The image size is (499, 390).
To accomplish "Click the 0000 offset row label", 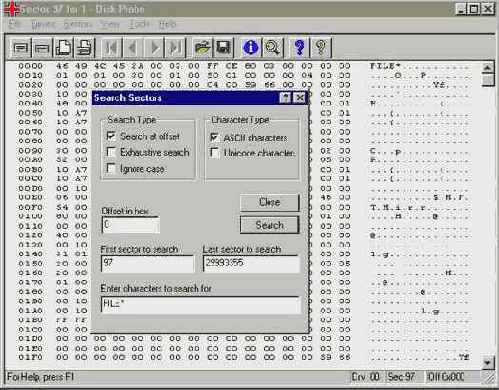I will pyautogui.click(x=30, y=66).
